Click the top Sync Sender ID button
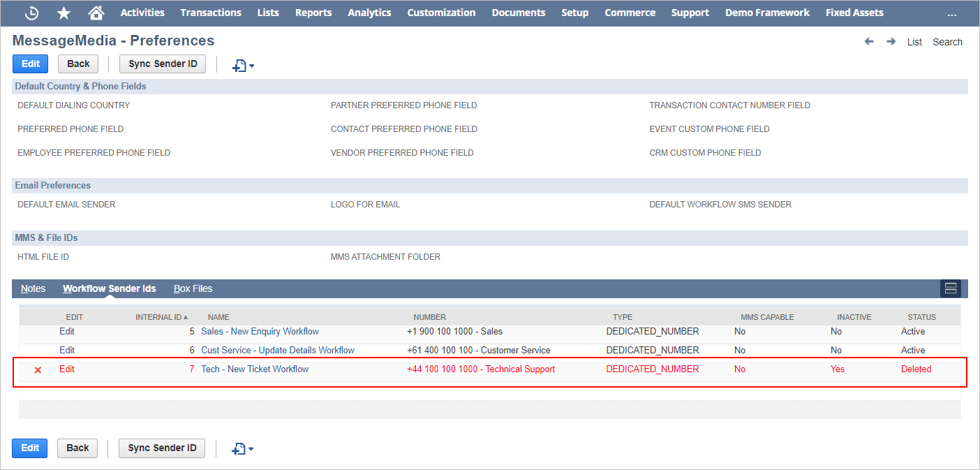 coord(163,64)
